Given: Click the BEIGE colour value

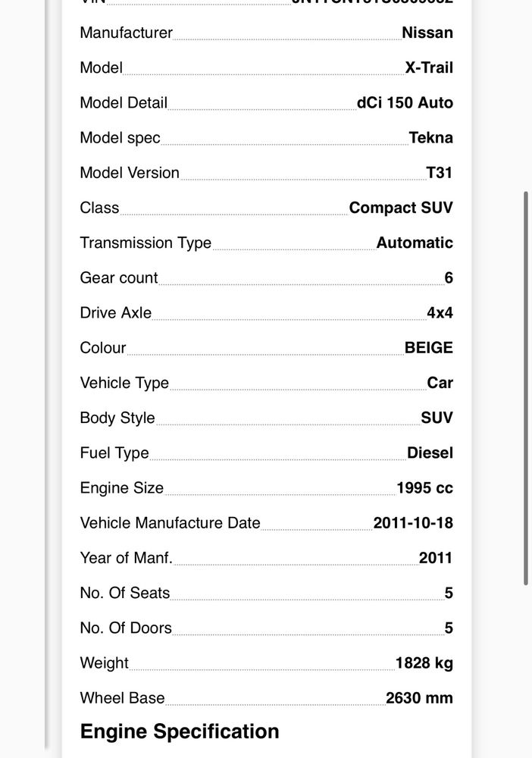Looking at the screenshot, I should 429,348.
